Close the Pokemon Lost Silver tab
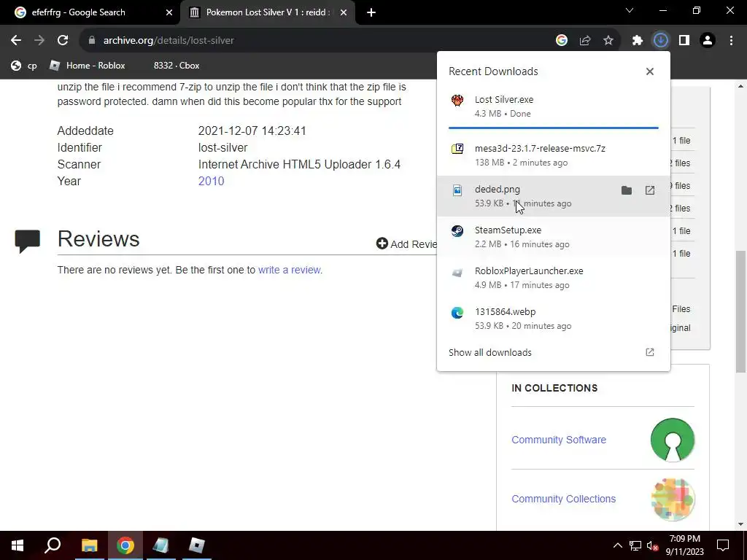Image resolution: width=747 pixels, height=560 pixels. point(344,13)
